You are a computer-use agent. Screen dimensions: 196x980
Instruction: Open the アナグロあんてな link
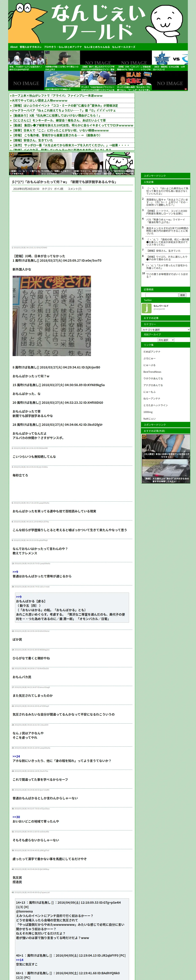153,385
